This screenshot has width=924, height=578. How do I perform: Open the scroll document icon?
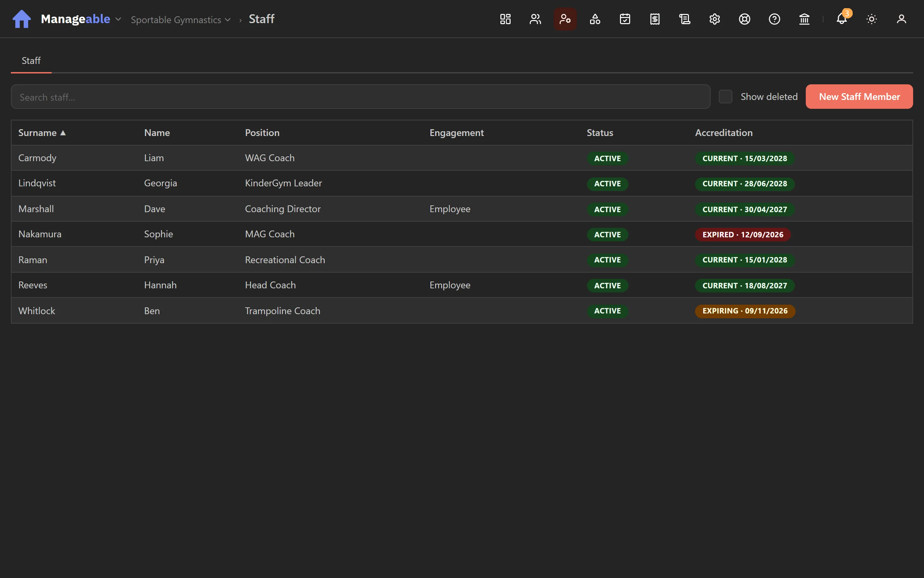coord(685,19)
